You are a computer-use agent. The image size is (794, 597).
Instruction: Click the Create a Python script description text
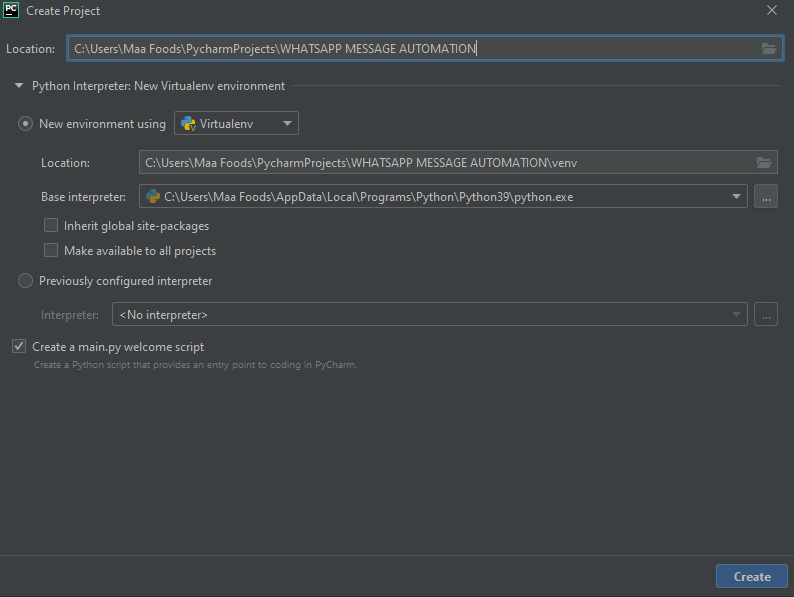(x=195, y=365)
